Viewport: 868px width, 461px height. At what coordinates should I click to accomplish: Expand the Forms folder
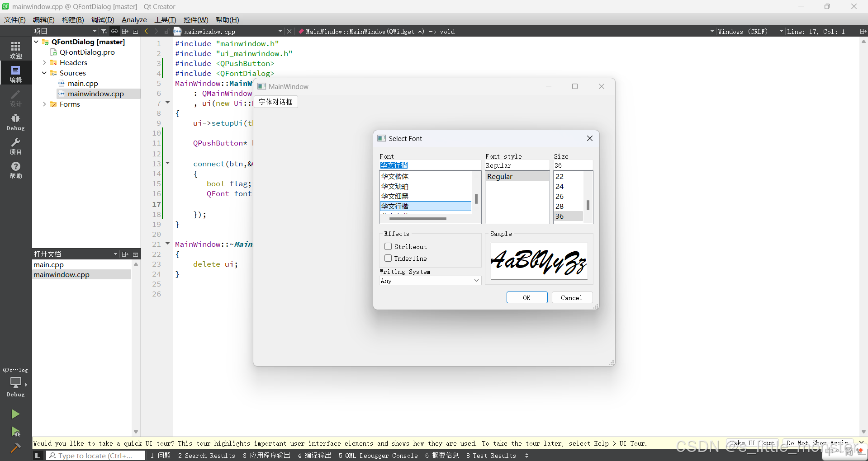pyautogui.click(x=44, y=104)
